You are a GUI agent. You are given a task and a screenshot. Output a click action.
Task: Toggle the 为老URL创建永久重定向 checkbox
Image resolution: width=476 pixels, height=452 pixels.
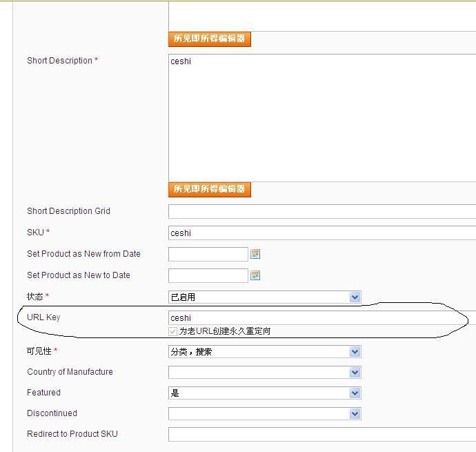click(x=173, y=332)
